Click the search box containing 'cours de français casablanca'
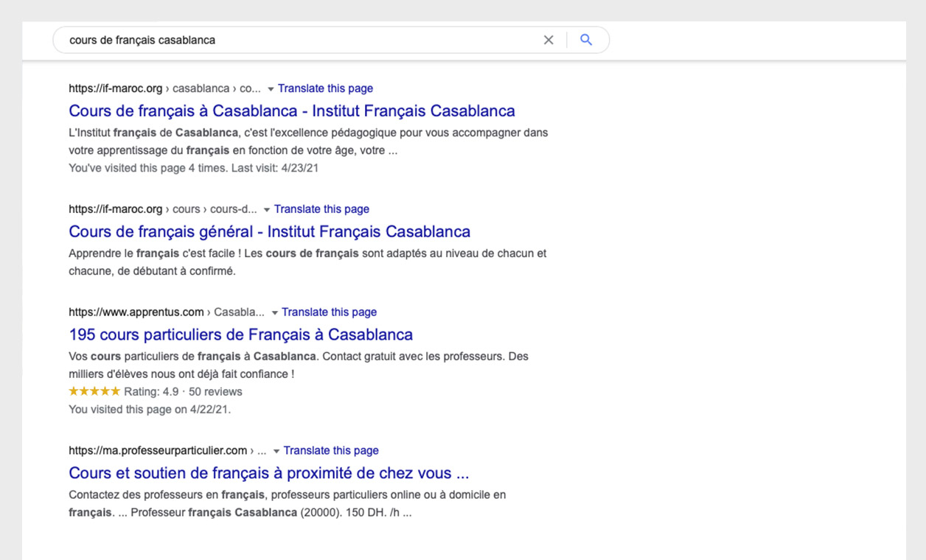 coord(331,40)
